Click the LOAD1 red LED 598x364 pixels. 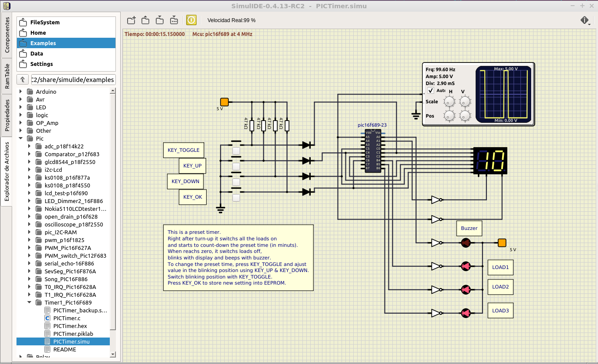(466, 266)
